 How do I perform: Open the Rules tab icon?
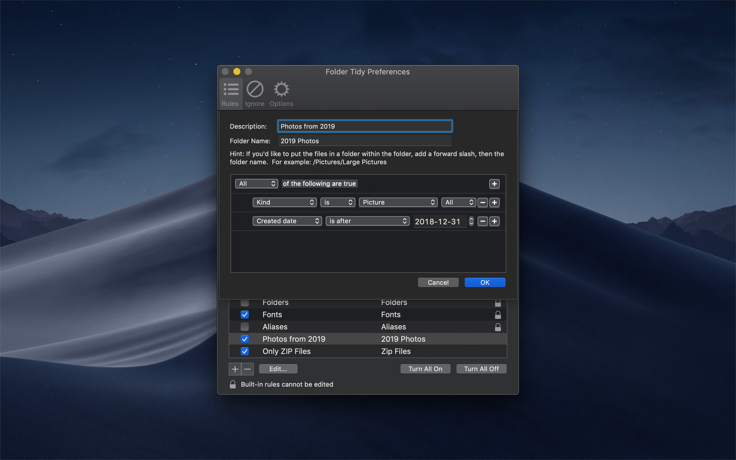[x=230, y=93]
